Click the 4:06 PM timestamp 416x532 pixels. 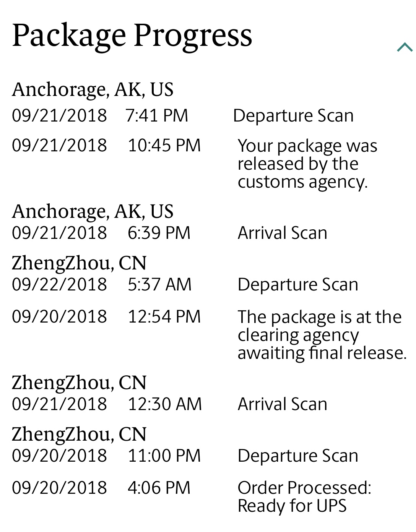(159, 488)
